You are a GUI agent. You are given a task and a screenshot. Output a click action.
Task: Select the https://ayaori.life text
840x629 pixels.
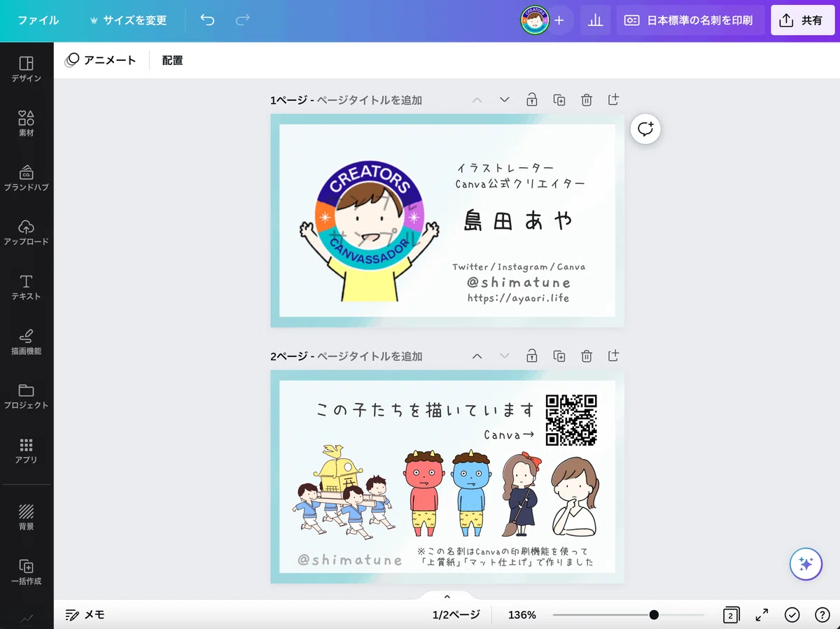(519, 298)
